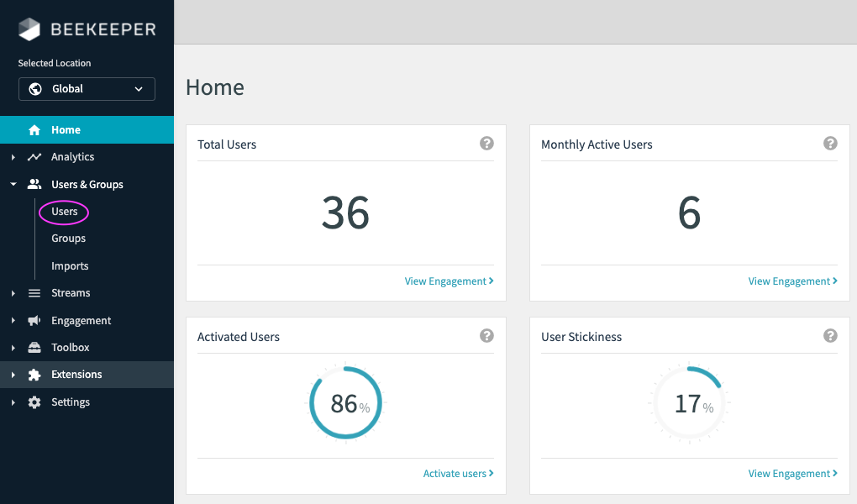Click the globe icon in location selector
The image size is (857, 504).
tap(35, 89)
